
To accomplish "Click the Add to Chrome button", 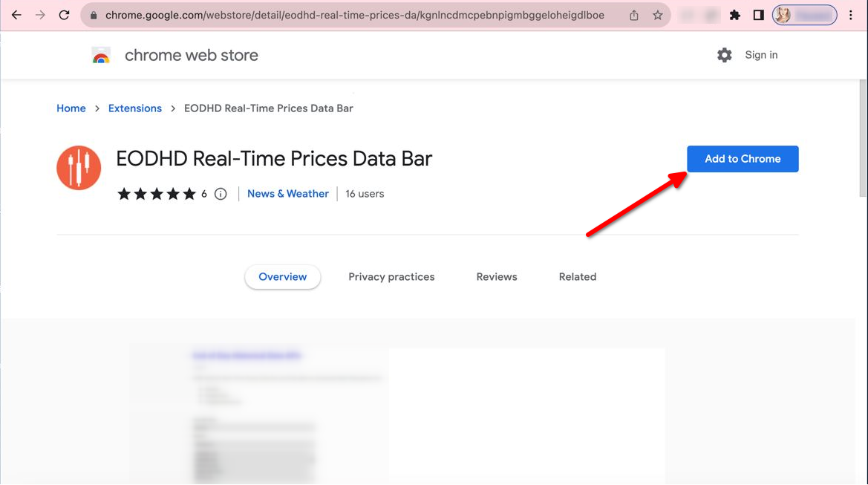I will [743, 159].
